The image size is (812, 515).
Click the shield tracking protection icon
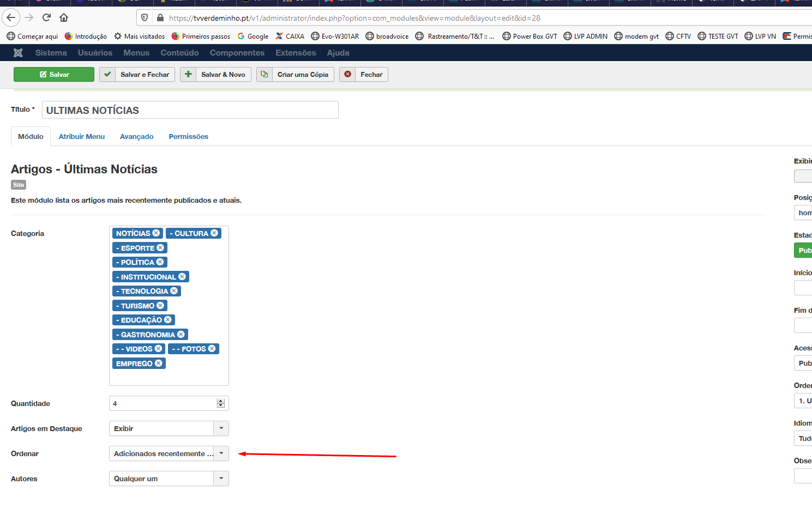click(145, 18)
